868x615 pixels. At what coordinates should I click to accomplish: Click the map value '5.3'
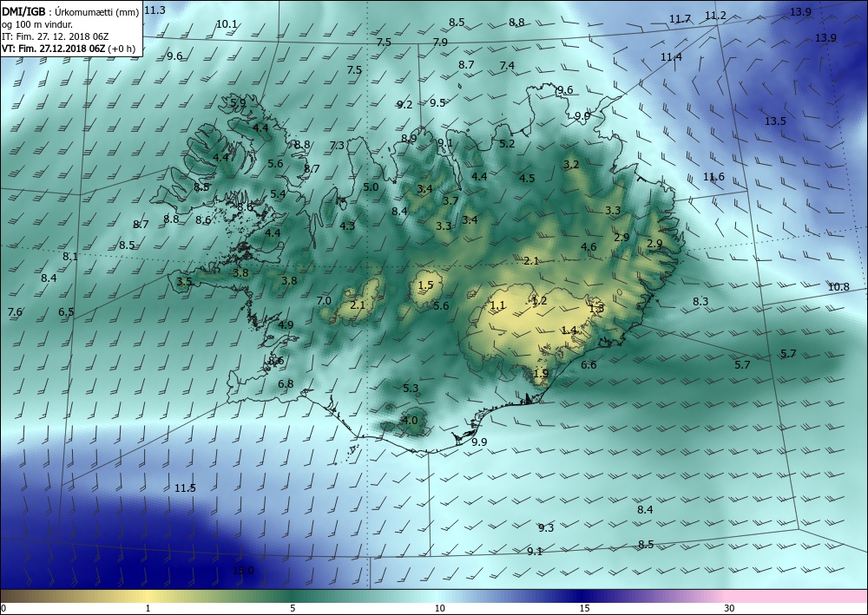411,389
